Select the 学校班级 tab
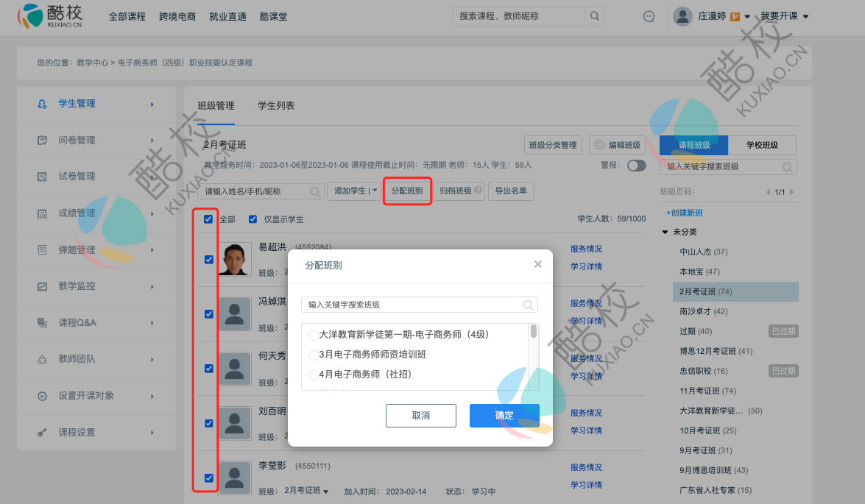 [x=762, y=145]
